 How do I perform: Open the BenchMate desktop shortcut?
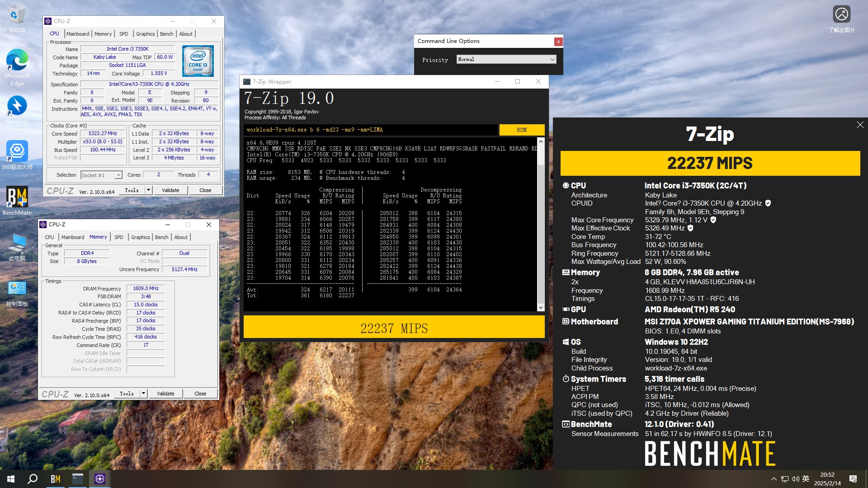pos(17,201)
